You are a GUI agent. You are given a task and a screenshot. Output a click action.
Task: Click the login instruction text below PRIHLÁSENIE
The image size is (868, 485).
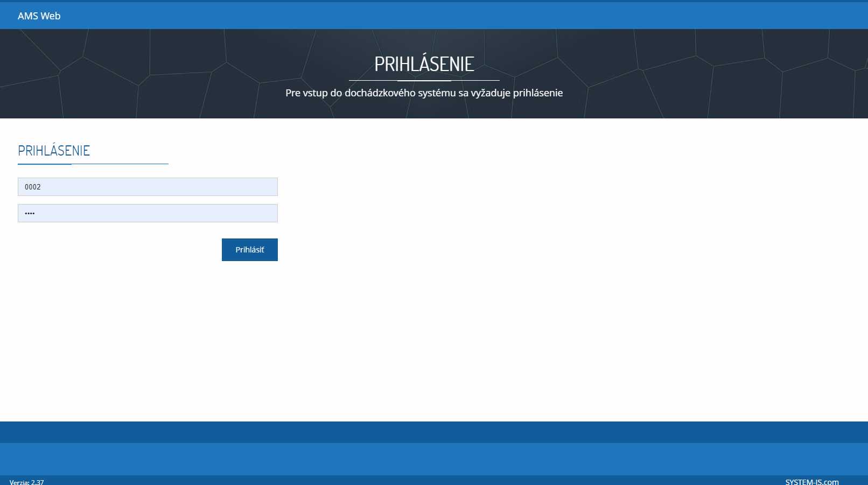tap(425, 93)
